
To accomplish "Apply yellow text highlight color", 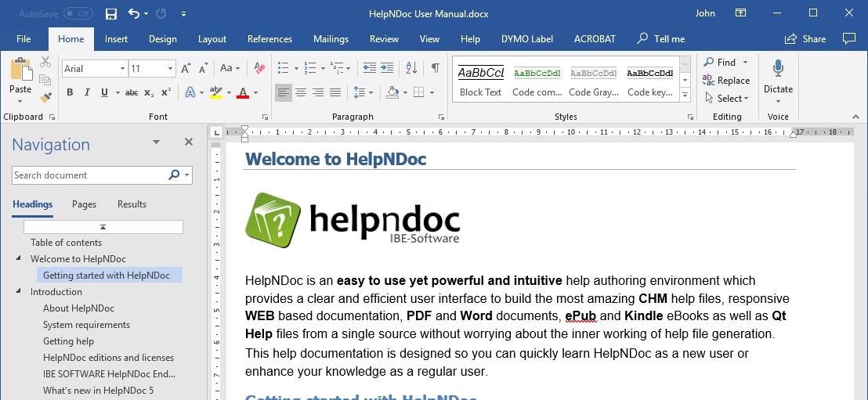I will (216, 92).
